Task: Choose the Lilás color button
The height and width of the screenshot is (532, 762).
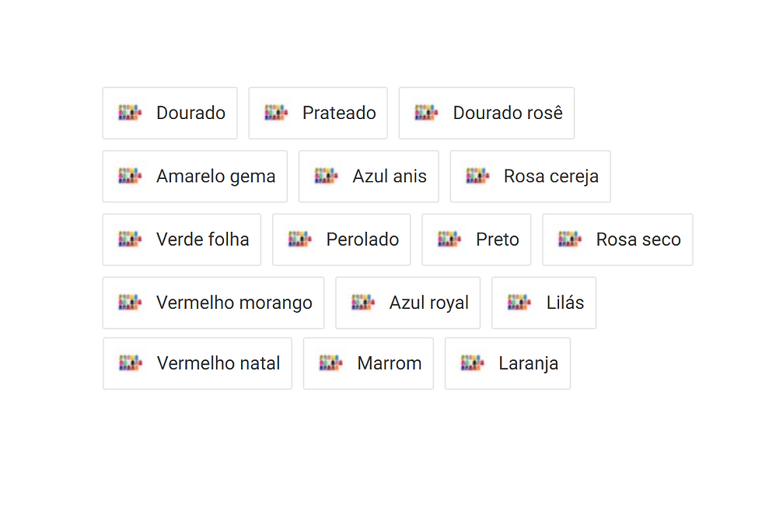Action: coord(544,303)
